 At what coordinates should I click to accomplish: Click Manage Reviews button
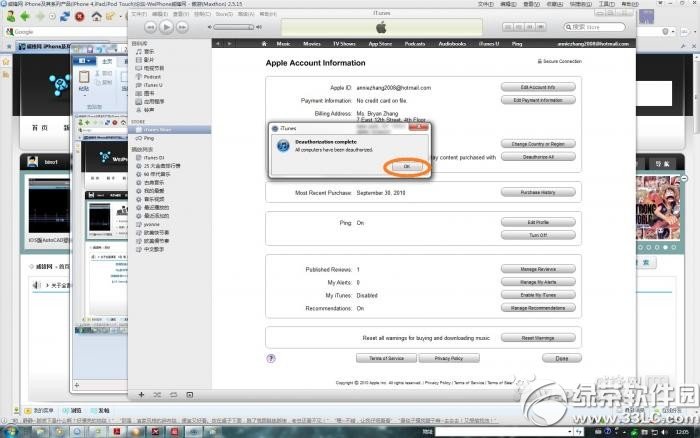(x=538, y=269)
